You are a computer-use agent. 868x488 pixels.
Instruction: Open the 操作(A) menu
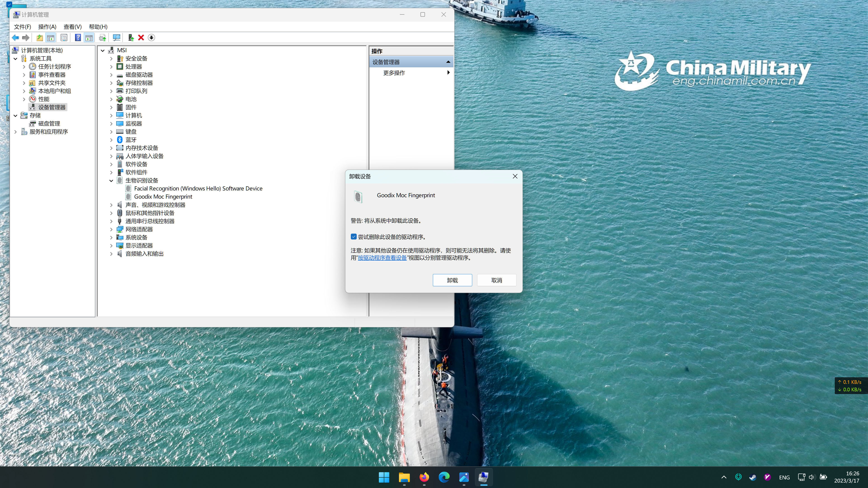[x=47, y=27]
